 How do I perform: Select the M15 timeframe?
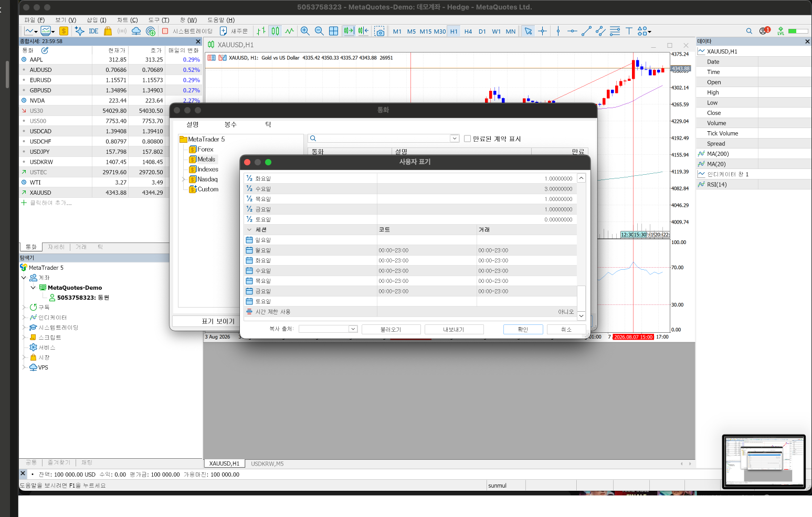pos(426,31)
